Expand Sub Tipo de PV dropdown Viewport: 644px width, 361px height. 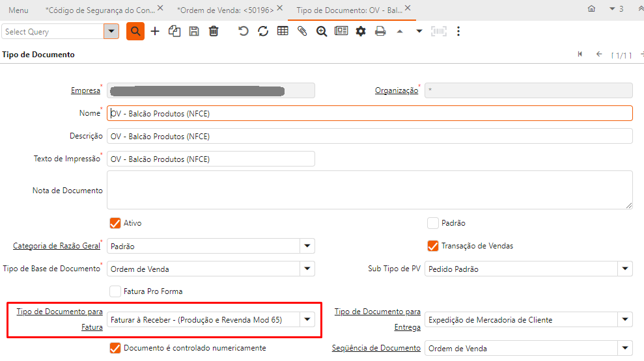(x=625, y=269)
